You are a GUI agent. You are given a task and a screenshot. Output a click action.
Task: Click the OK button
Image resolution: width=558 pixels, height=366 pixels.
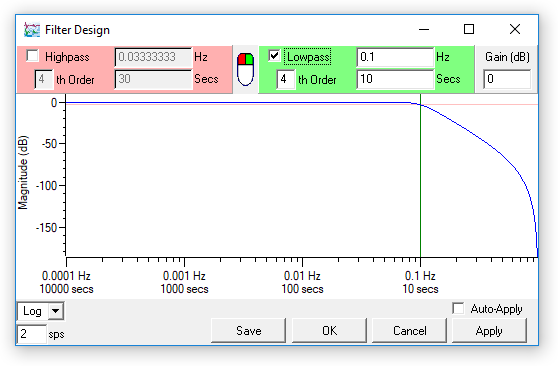(x=329, y=331)
